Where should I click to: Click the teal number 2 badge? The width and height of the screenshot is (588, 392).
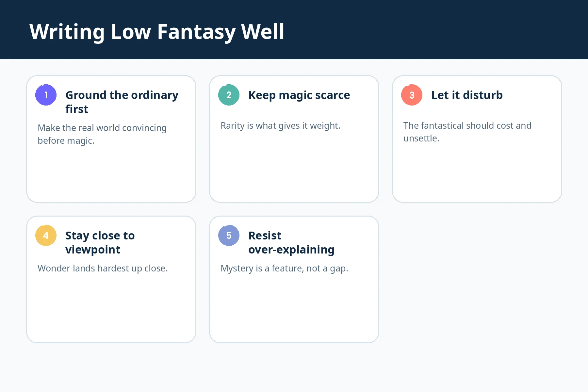tap(229, 95)
